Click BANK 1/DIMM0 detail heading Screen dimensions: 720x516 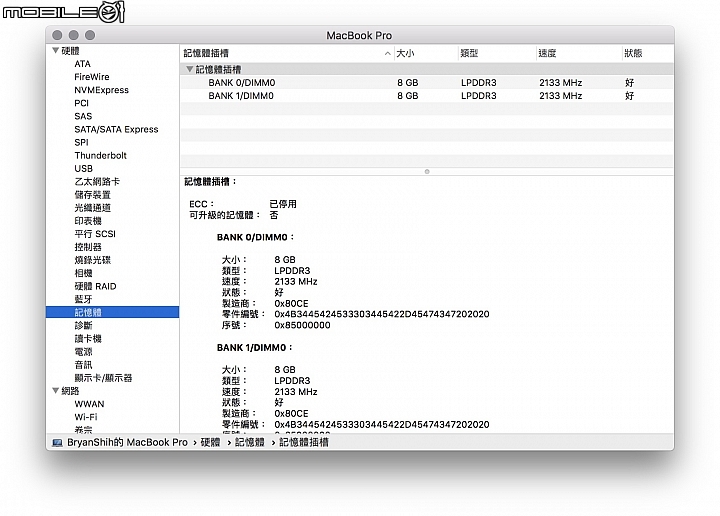pos(254,348)
